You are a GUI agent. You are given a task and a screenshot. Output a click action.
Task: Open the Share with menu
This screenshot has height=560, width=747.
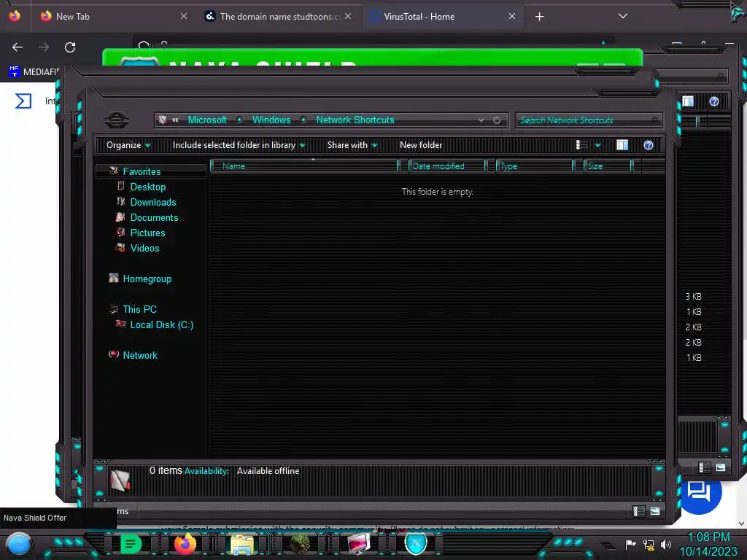(352, 145)
